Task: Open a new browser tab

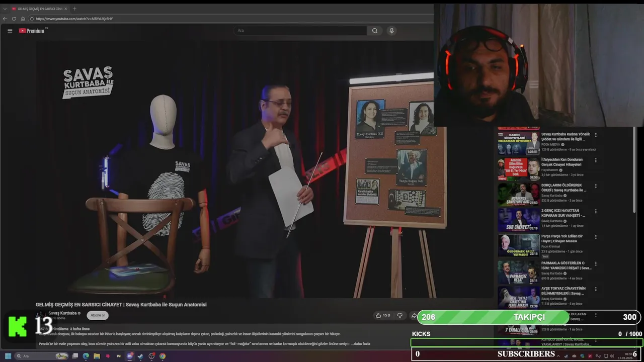Action: [x=74, y=9]
